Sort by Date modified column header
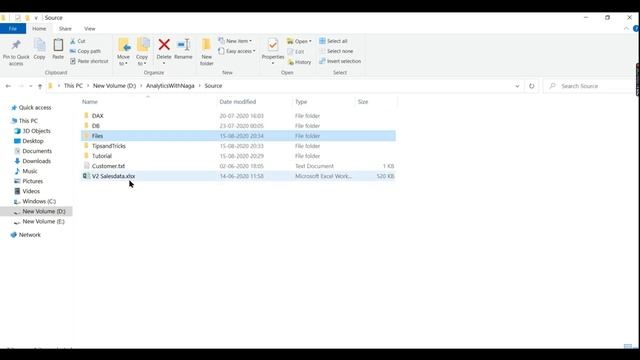 click(238, 102)
